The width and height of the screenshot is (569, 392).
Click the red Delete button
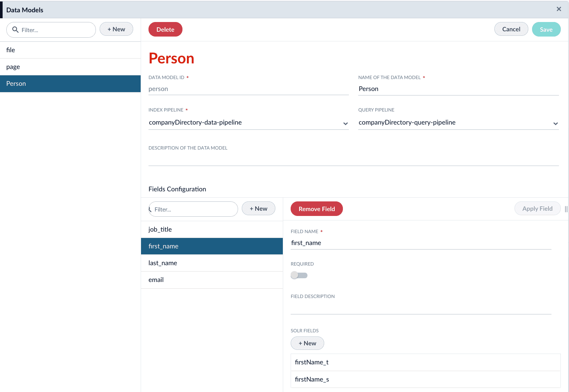click(165, 29)
